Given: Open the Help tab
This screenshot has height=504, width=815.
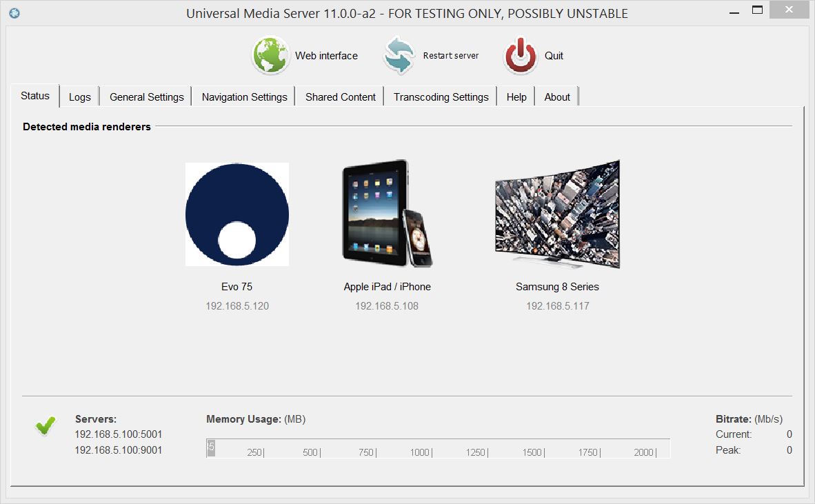Looking at the screenshot, I should click(516, 97).
